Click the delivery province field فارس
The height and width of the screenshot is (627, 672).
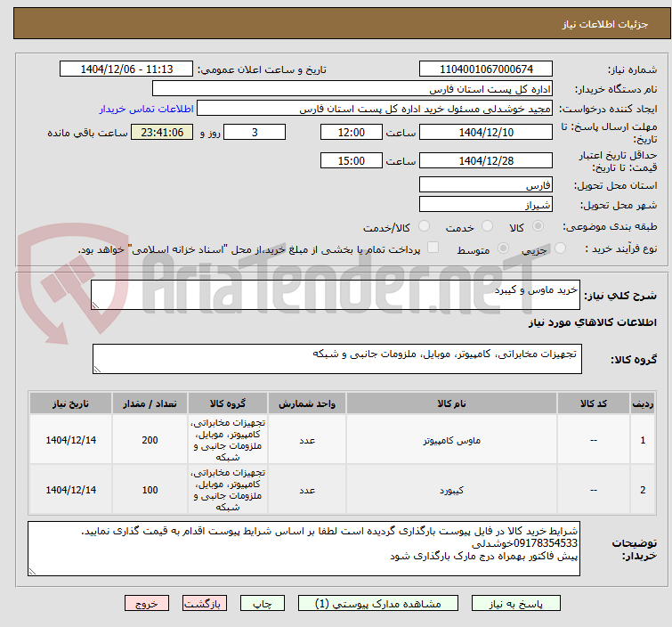pyautogui.click(x=486, y=185)
